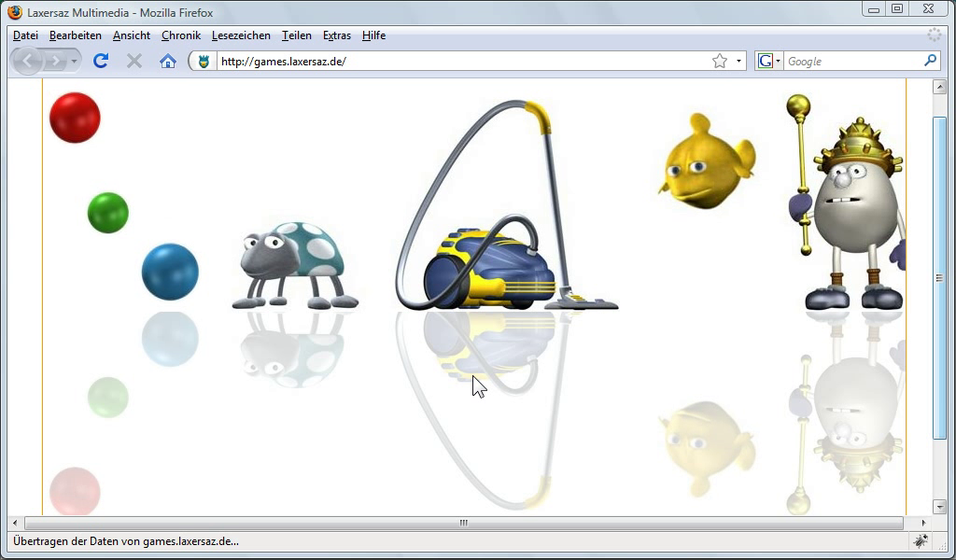Open the Teilen menu
Screen dimensions: 956x560
pyautogui.click(x=297, y=35)
